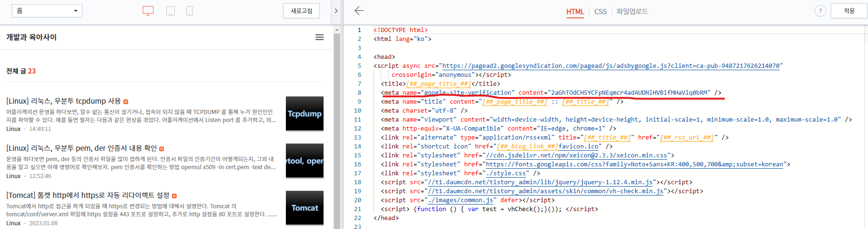This screenshot has height=229, width=868.
Task: Switch preview to tablet view
Action: click(x=170, y=11)
